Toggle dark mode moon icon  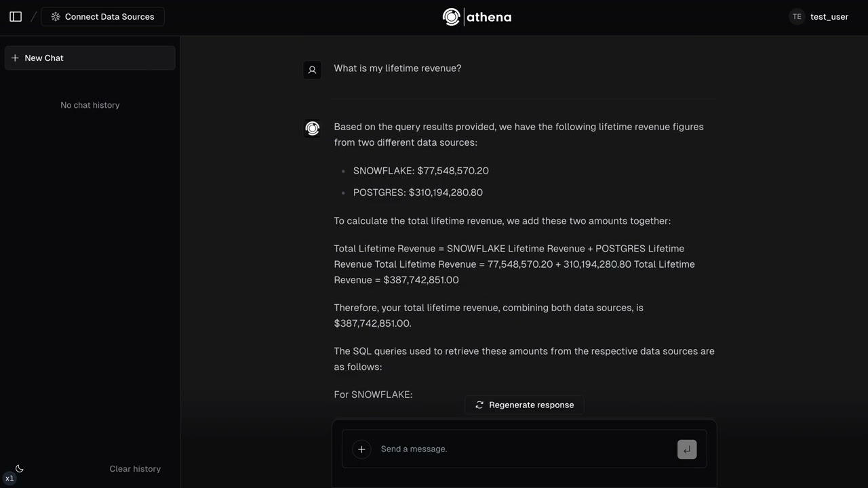(x=19, y=469)
